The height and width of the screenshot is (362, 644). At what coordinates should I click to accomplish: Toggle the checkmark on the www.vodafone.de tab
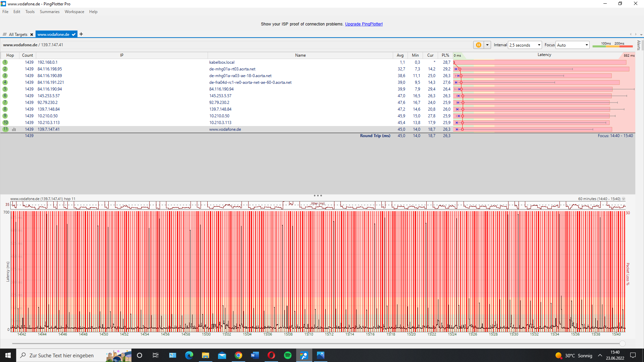coord(74,35)
